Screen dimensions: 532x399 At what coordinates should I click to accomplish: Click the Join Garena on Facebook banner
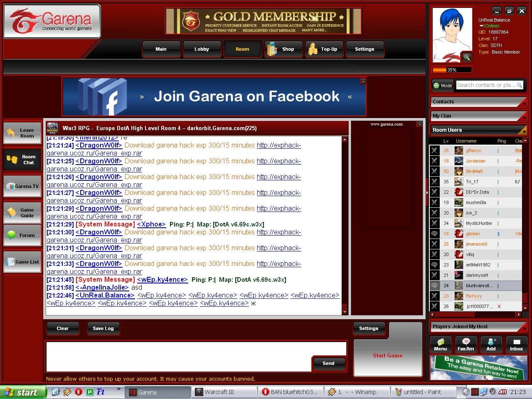coord(214,96)
